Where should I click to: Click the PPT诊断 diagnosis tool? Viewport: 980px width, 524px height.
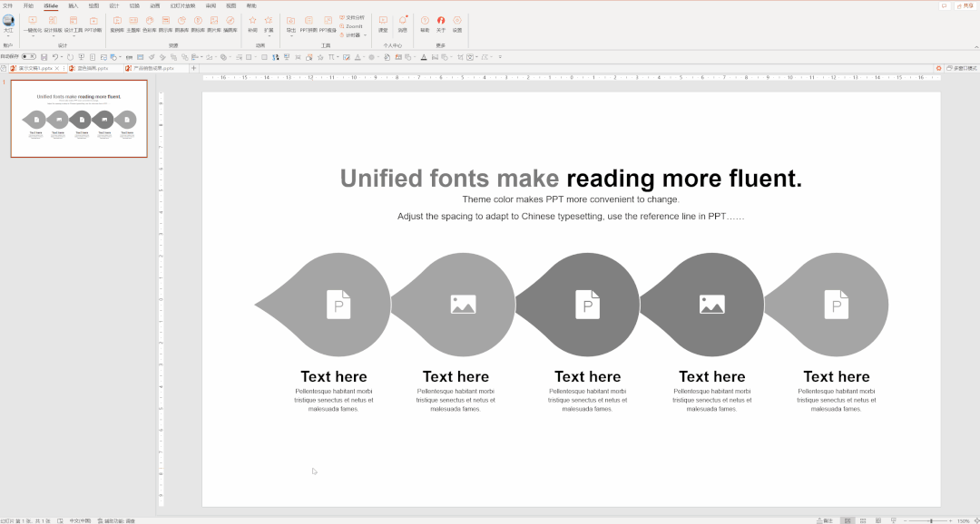click(x=93, y=23)
